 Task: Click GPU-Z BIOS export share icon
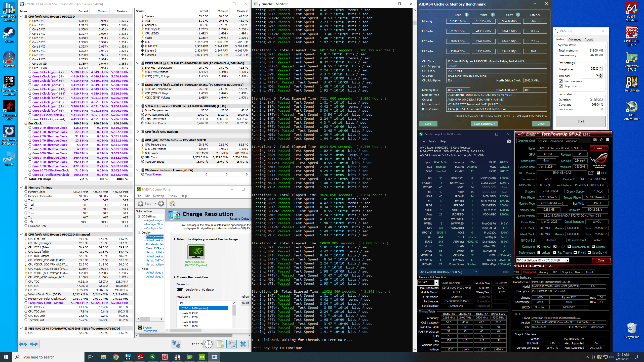[591, 173]
